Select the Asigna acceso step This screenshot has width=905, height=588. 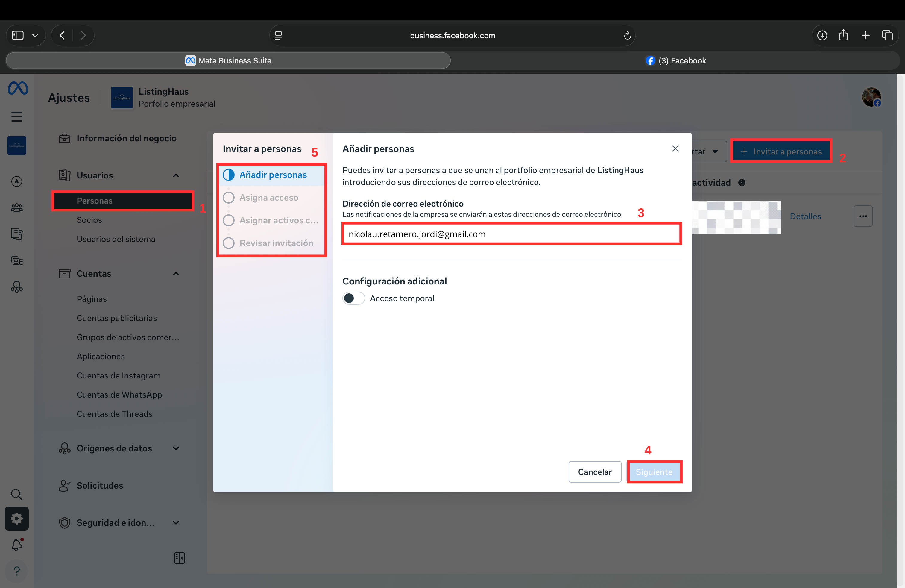(x=268, y=198)
